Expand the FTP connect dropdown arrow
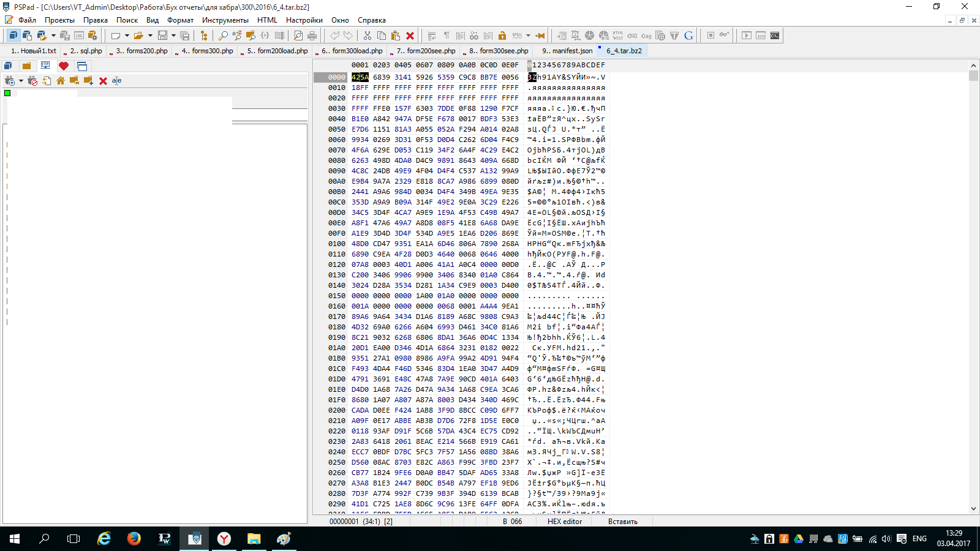 pyautogui.click(x=21, y=81)
